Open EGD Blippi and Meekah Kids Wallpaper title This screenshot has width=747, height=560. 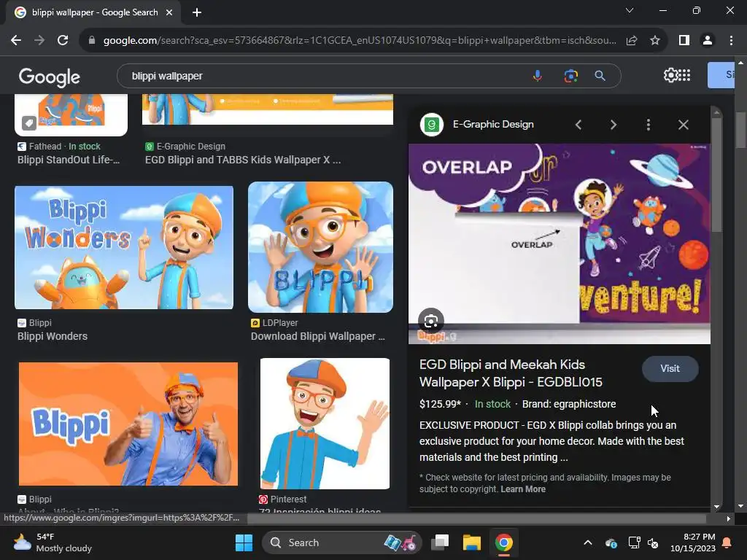coord(511,373)
